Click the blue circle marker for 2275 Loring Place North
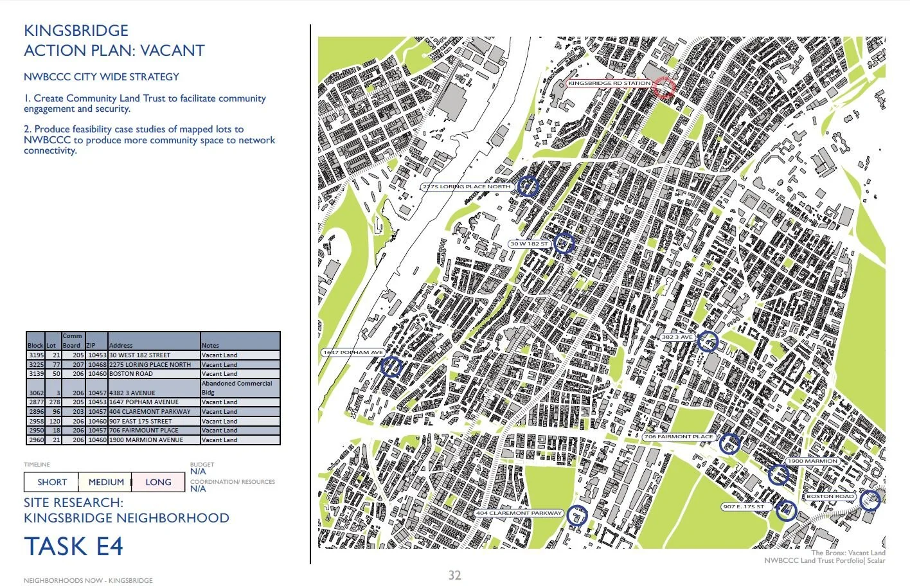910x588 pixels. (x=528, y=186)
